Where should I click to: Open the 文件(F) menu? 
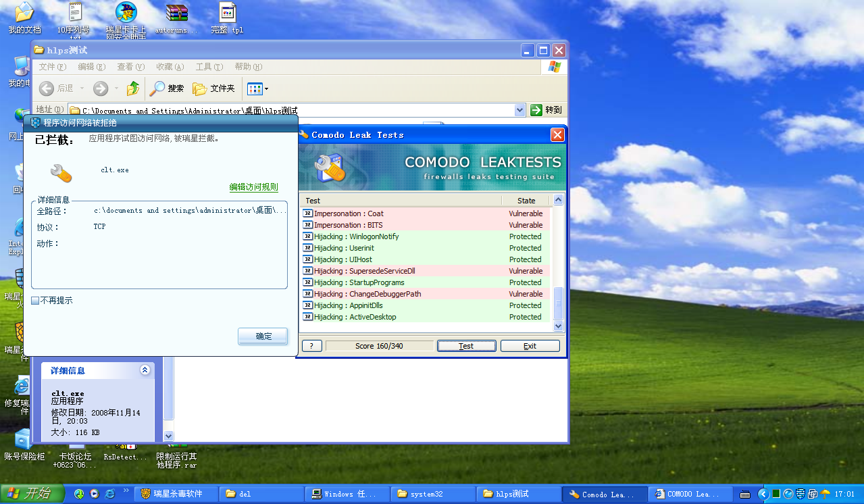(52, 67)
